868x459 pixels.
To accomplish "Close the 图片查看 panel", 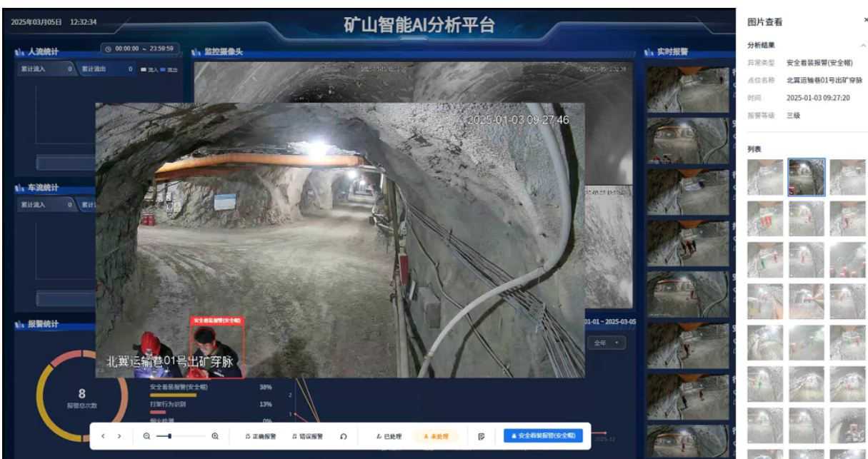I will click(866, 21).
